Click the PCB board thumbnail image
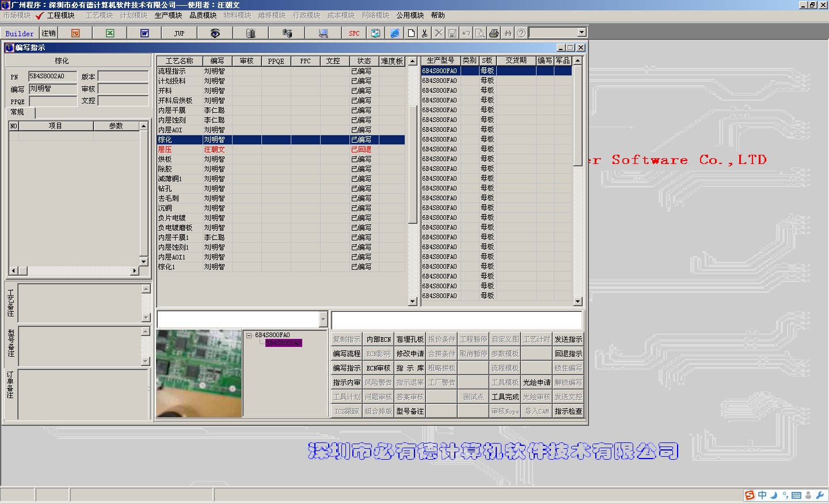Viewport: 829px width, 504px height. coord(199,373)
